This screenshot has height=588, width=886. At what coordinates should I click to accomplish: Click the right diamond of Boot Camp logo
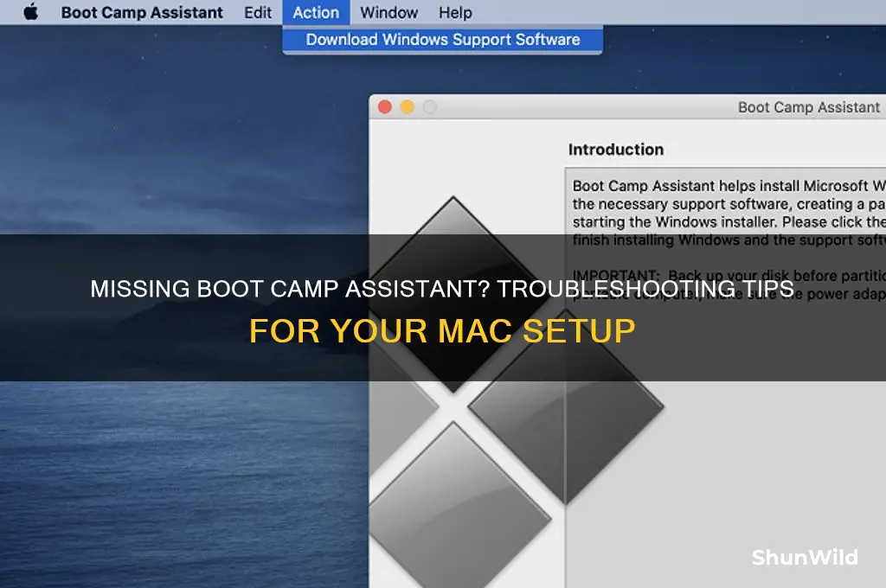(x=566, y=406)
